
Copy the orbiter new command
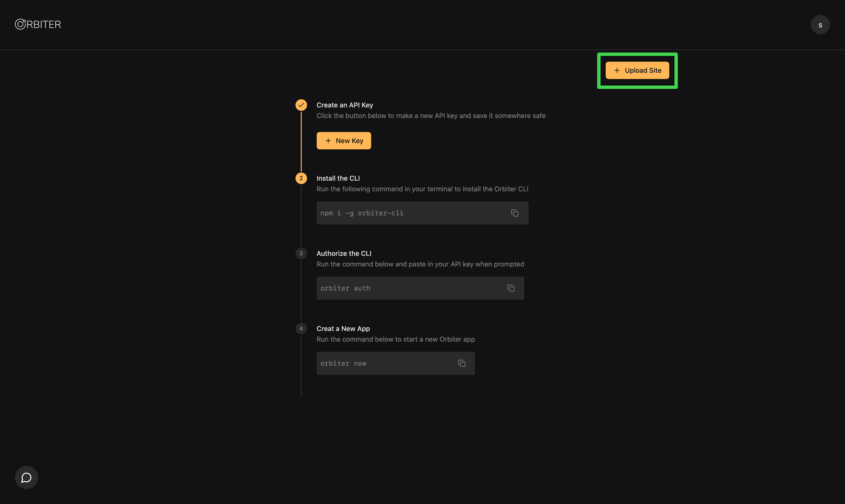pyautogui.click(x=461, y=363)
